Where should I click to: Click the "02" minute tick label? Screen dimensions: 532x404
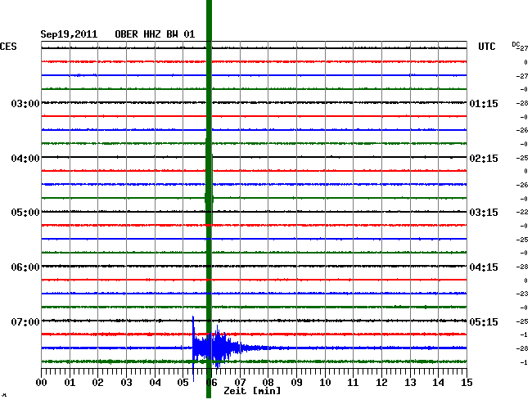[97, 383]
